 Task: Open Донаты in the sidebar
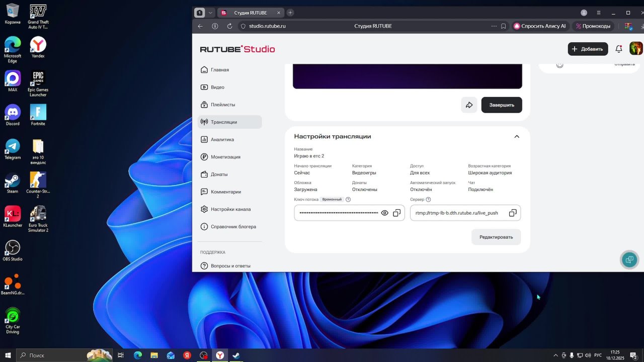pyautogui.click(x=230, y=174)
